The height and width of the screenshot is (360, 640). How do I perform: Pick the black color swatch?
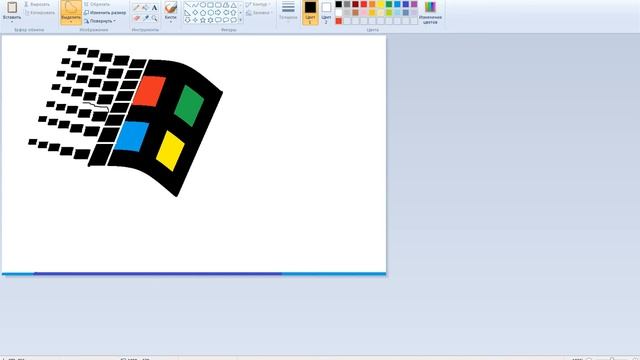coord(339,4)
